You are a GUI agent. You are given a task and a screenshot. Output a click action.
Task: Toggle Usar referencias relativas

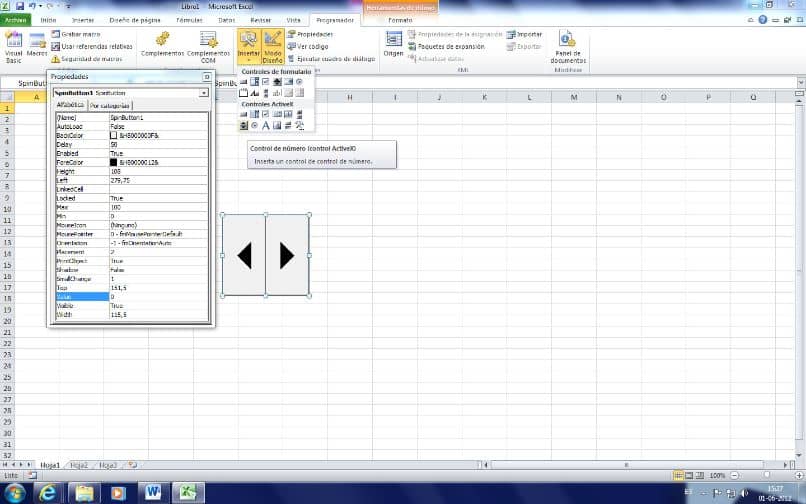pyautogui.click(x=92, y=46)
